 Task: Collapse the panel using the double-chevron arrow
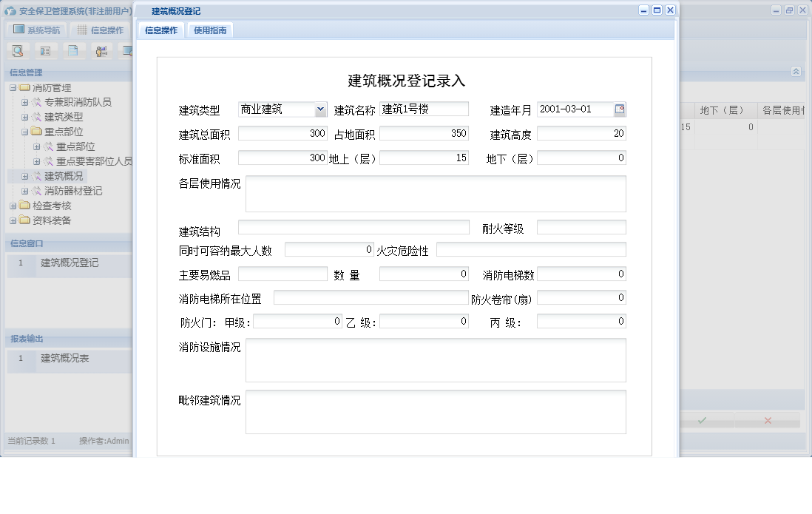(x=797, y=72)
